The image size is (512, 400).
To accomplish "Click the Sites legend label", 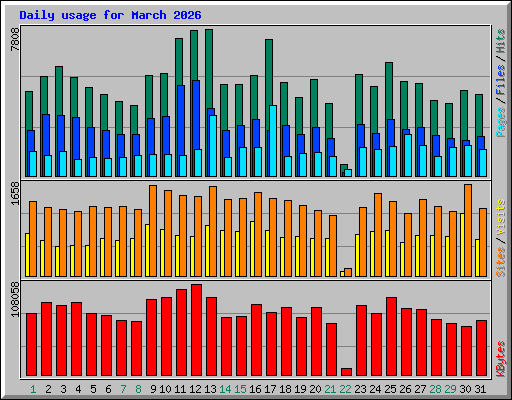I will pos(500,262).
